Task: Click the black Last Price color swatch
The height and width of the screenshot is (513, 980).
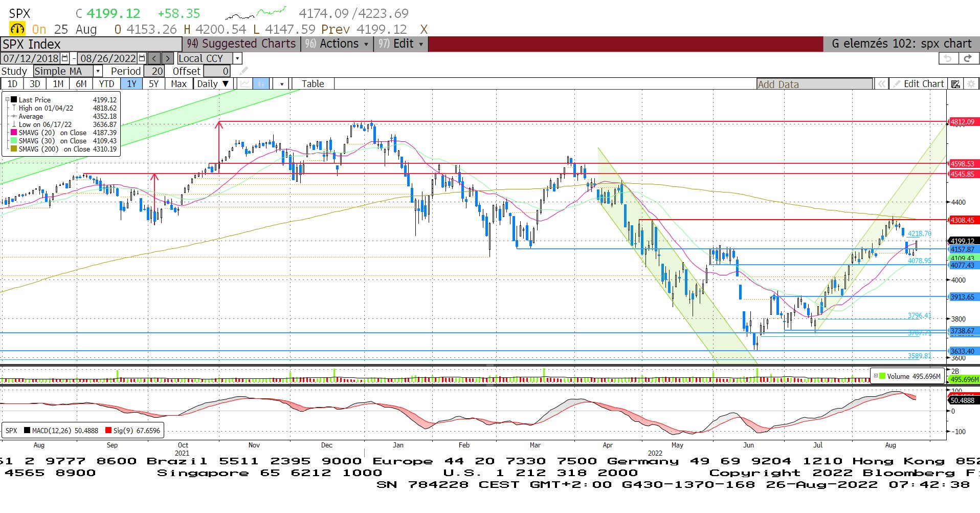Action: 14,100
